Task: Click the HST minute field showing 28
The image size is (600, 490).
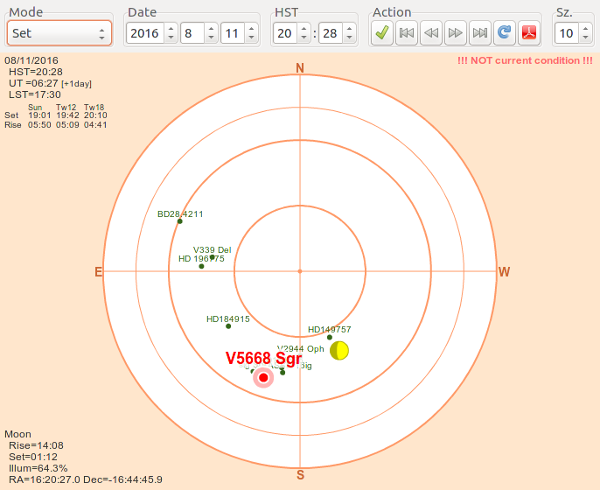Action: pos(331,33)
